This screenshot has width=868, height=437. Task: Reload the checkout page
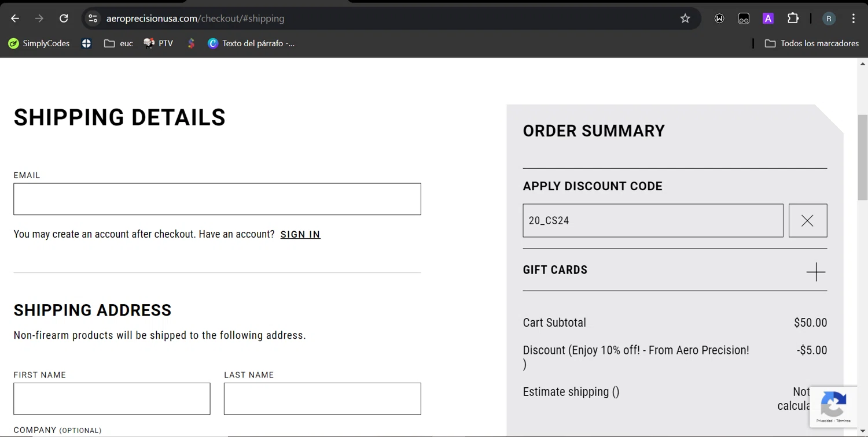pyautogui.click(x=64, y=18)
